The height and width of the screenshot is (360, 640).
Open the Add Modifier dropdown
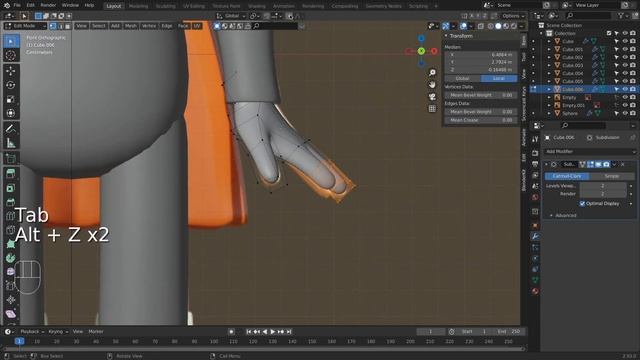(x=590, y=151)
